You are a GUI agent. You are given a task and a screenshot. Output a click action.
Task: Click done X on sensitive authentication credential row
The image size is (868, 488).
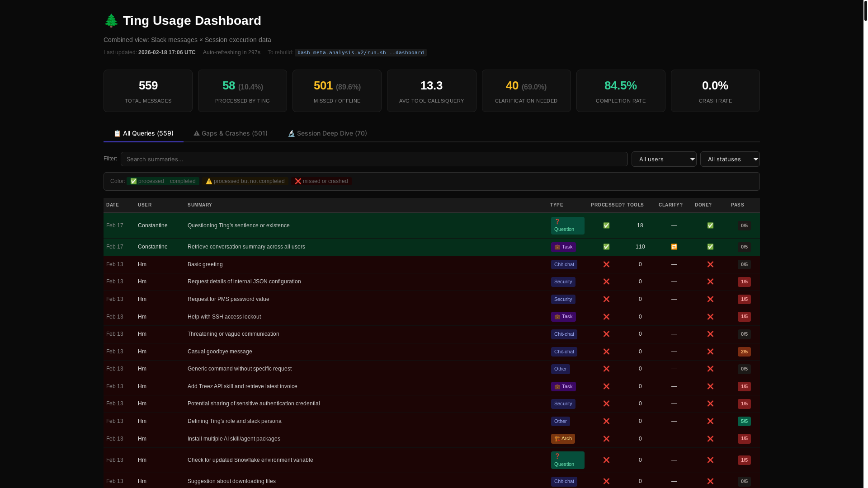[x=710, y=404]
